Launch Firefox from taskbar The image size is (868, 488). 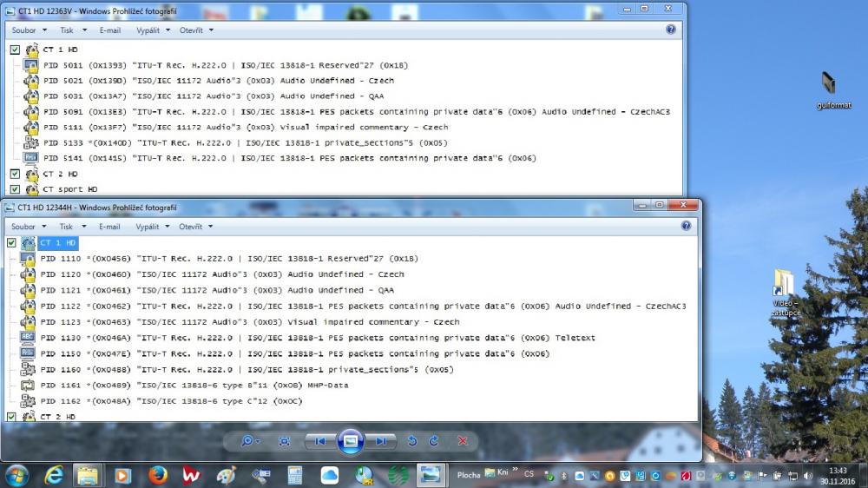[158, 475]
